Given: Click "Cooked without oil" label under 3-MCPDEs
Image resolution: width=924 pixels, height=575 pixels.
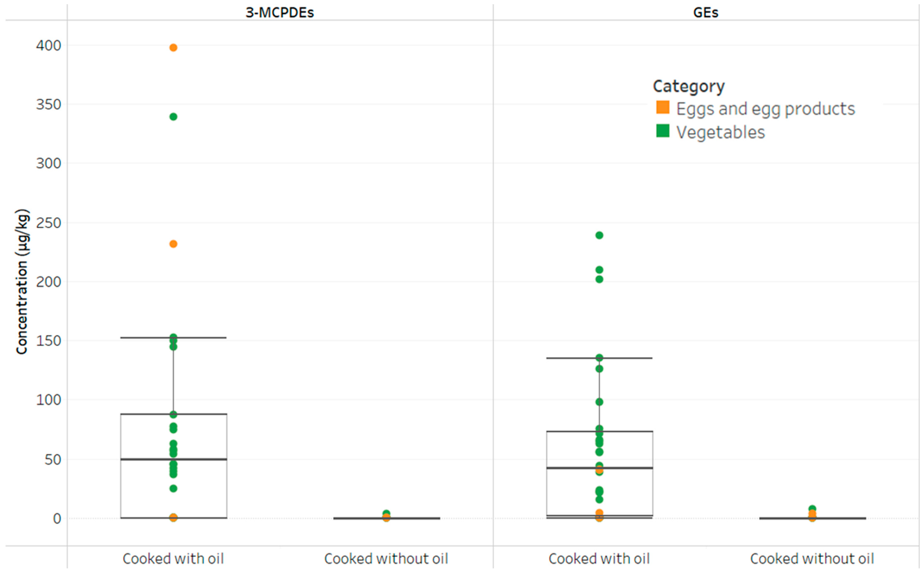Looking at the screenshot, I should click(386, 559).
